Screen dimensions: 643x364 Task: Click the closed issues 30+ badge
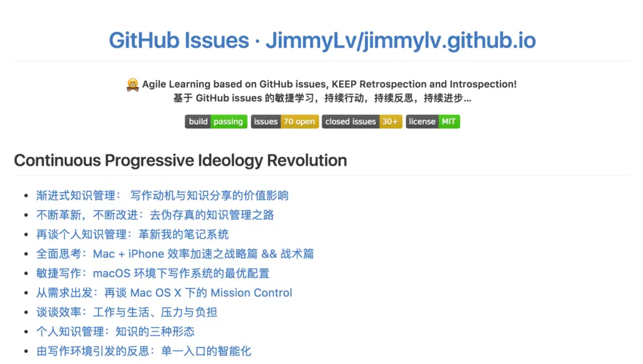click(x=362, y=122)
